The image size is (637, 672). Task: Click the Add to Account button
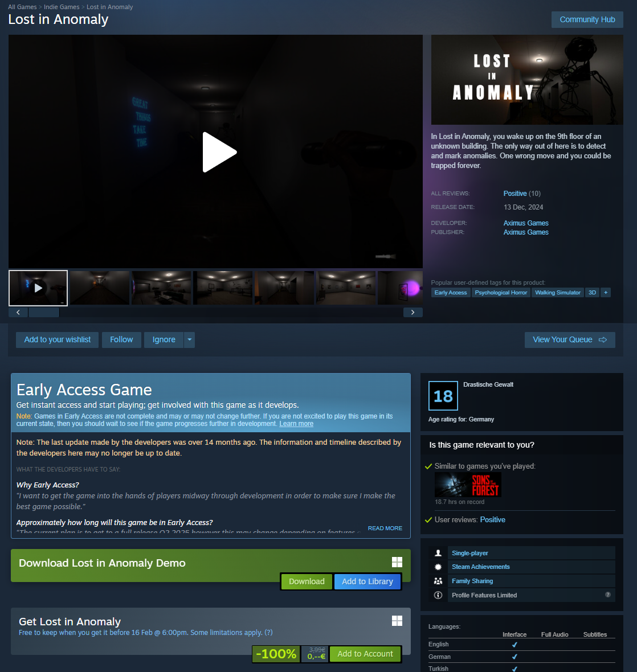pos(365,654)
